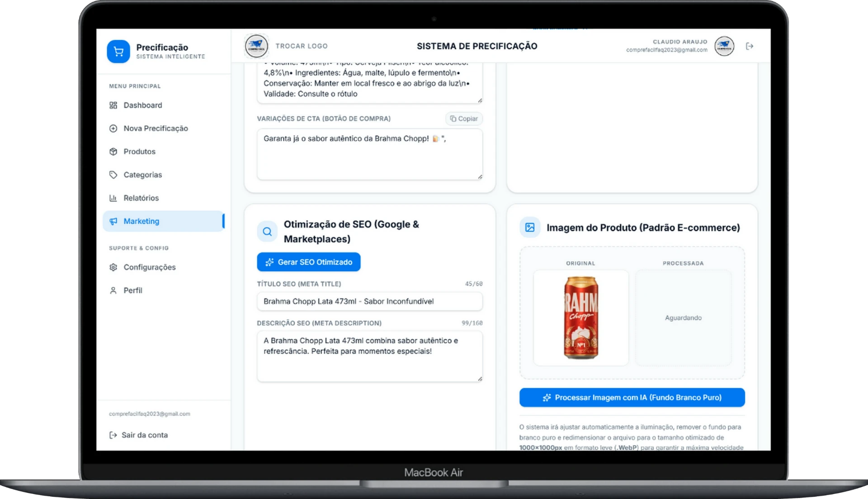Click the user avatar in top right
The width and height of the screenshot is (868, 499).
point(724,46)
